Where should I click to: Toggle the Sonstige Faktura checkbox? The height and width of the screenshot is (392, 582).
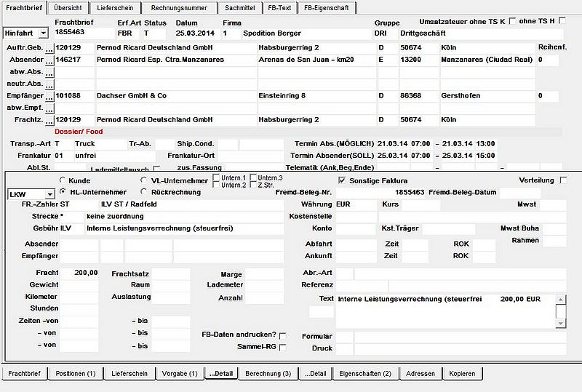click(342, 180)
